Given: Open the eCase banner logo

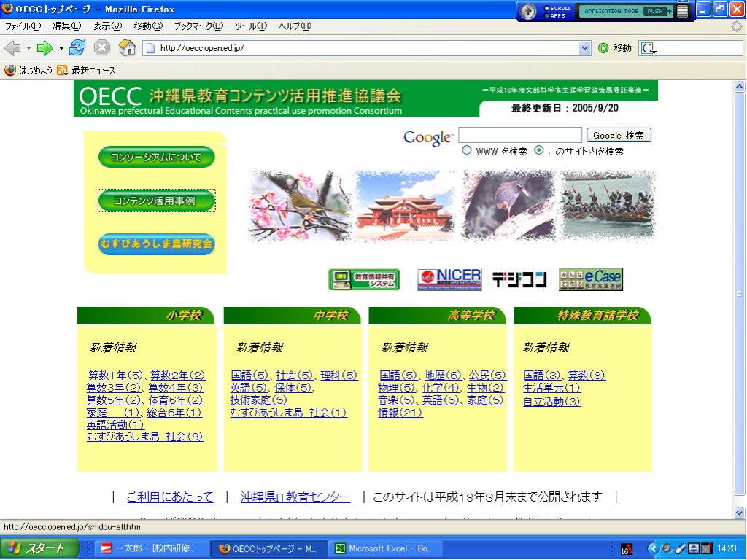Looking at the screenshot, I should [591, 279].
